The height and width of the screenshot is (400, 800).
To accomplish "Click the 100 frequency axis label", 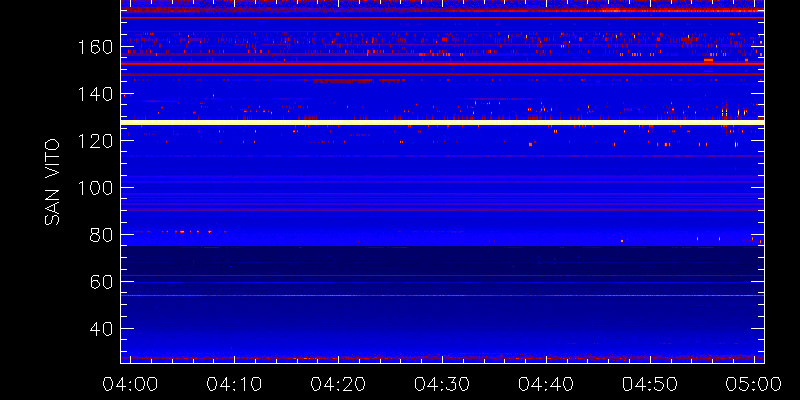I will coord(95,188).
